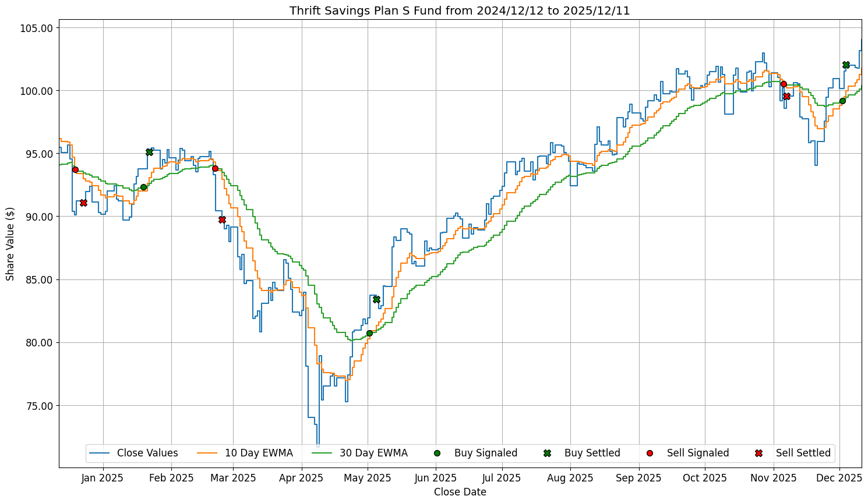Click the Buy Settled legend cross icon
Screen dimensions: 868x503
point(546,453)
